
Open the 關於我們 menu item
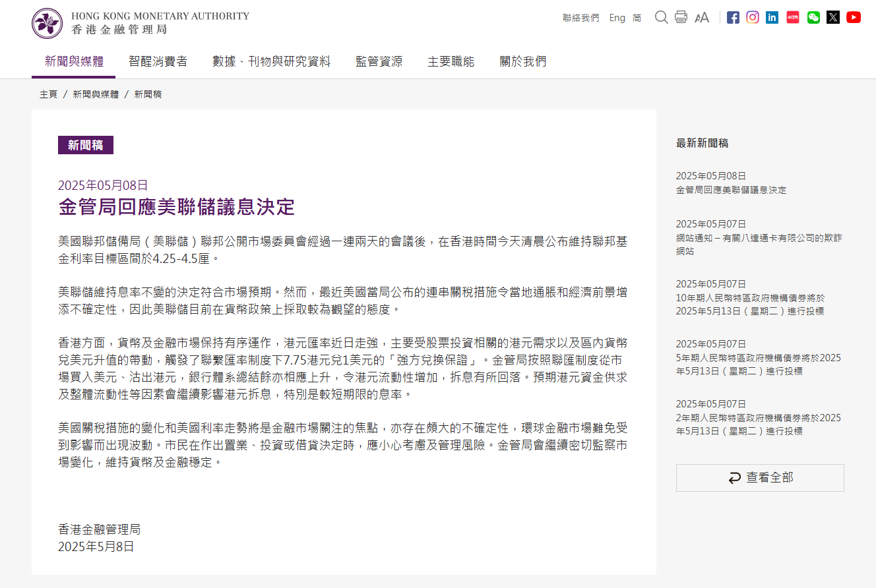click(x=522, y=62)
